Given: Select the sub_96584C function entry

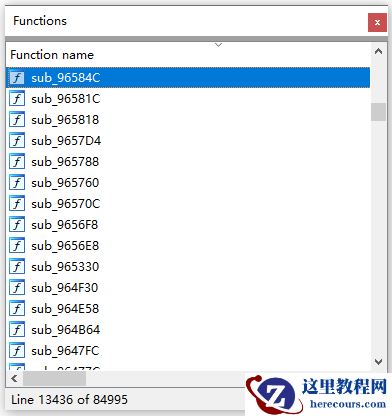Looking at the screenshot, I should (x=188, y=78).
